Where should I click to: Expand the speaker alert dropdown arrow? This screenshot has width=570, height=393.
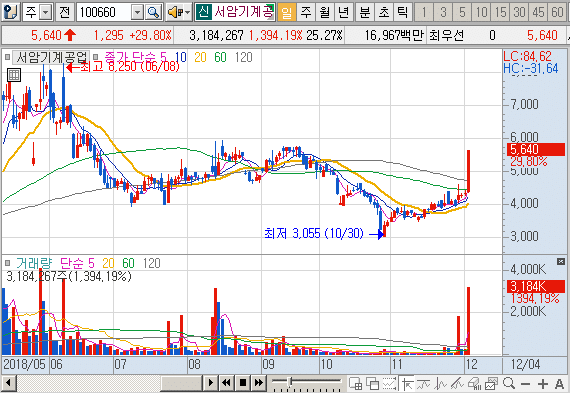187,13
